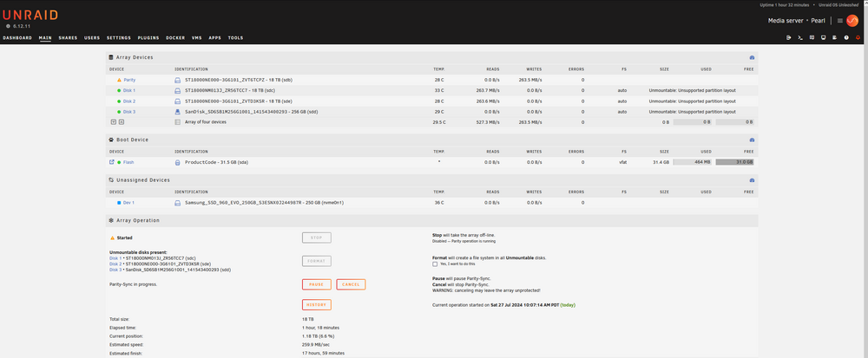
Task: Click the drive icon next to Parity identification
Action: (178, 80)
